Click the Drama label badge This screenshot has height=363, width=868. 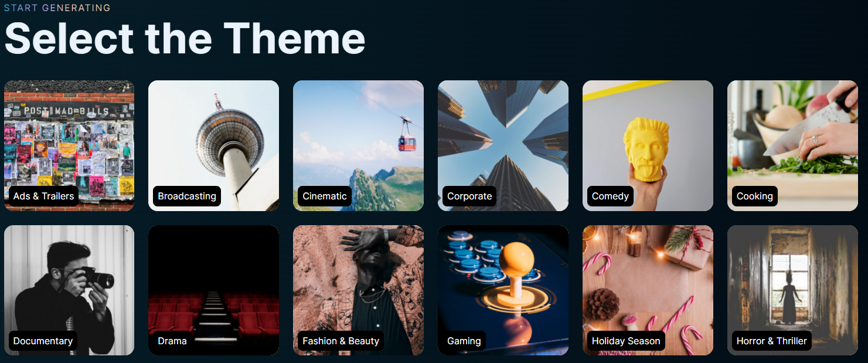point(172,341)
